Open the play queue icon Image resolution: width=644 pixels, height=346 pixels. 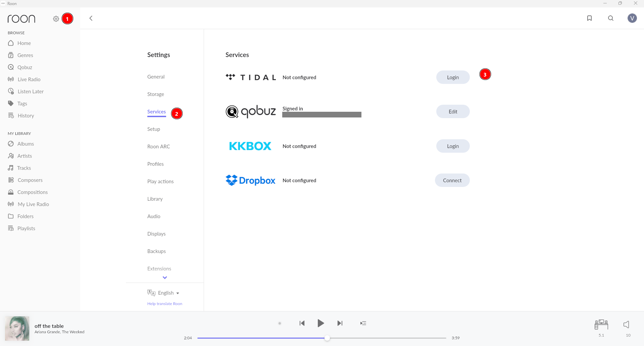363,323
